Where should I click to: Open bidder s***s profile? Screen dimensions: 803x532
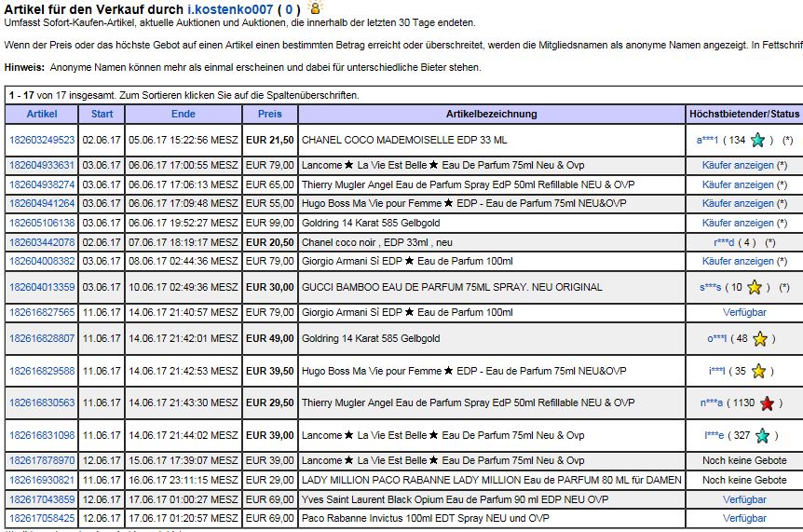point(710,287)
